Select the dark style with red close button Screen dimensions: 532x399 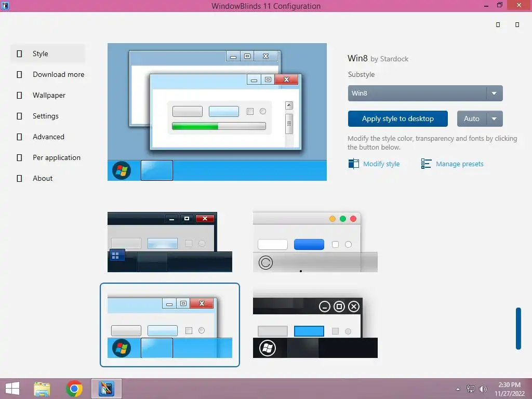tap(170, 242)
